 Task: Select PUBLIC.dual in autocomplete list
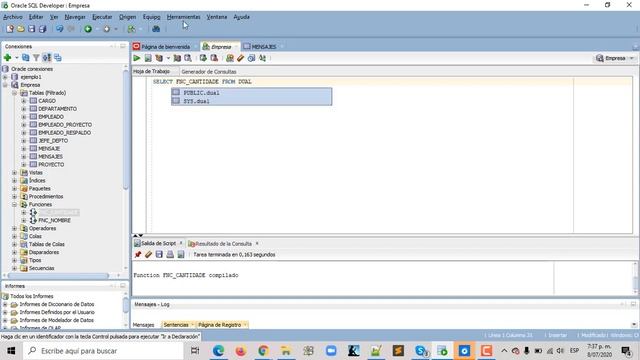(x=251, y=93)
